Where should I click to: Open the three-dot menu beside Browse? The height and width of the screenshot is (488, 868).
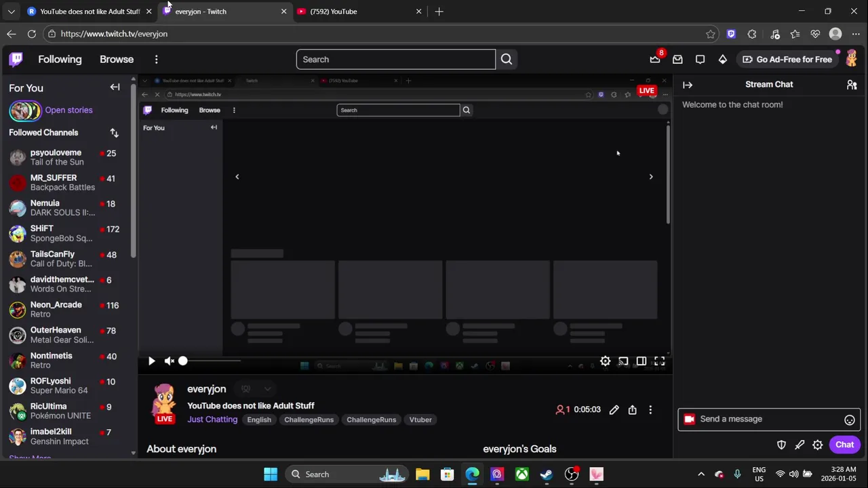pos(156,59)
